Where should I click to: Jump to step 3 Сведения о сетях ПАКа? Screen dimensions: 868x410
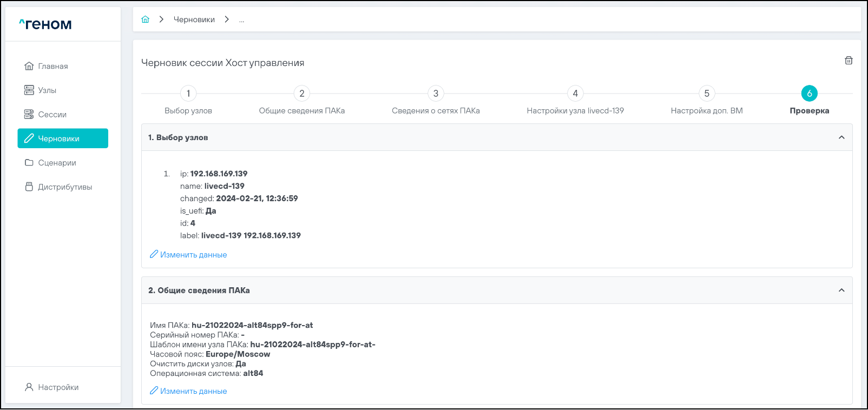[436, 94]
